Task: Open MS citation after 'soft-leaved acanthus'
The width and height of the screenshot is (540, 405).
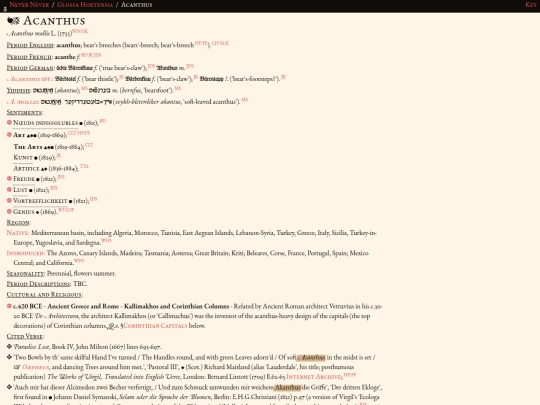Action: pyautogui.click(x=245, y=100)
